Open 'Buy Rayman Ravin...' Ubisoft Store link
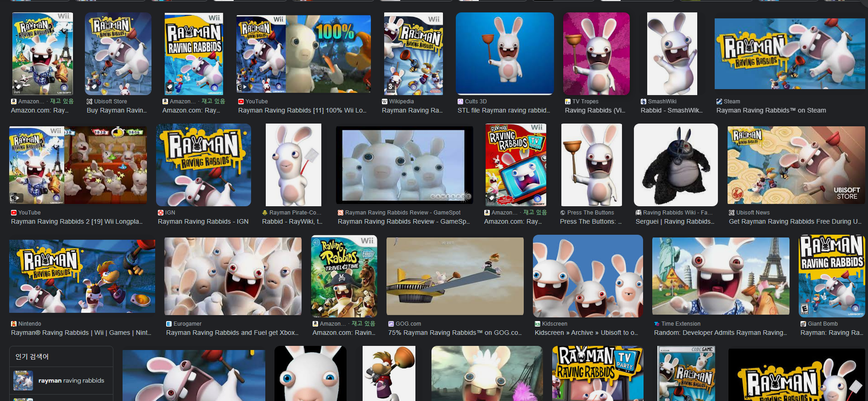This screenshot has width=868, height=401. click(x=117, y=110)
